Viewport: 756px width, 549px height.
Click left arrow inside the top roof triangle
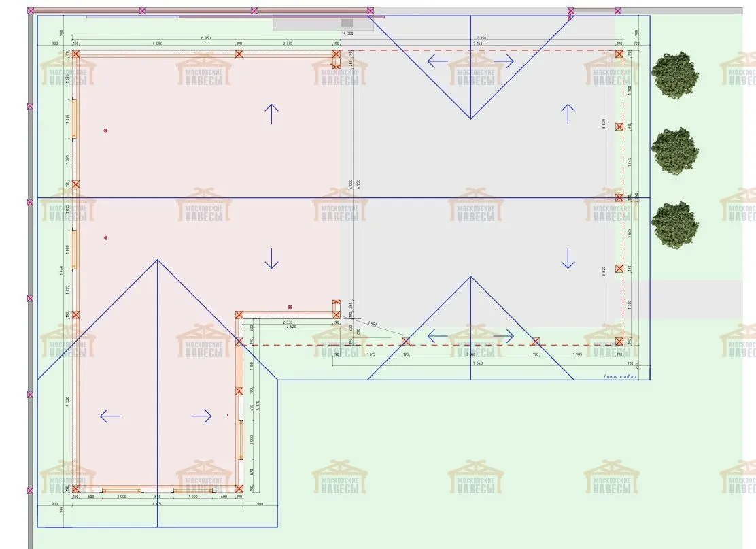pos(438,61)
